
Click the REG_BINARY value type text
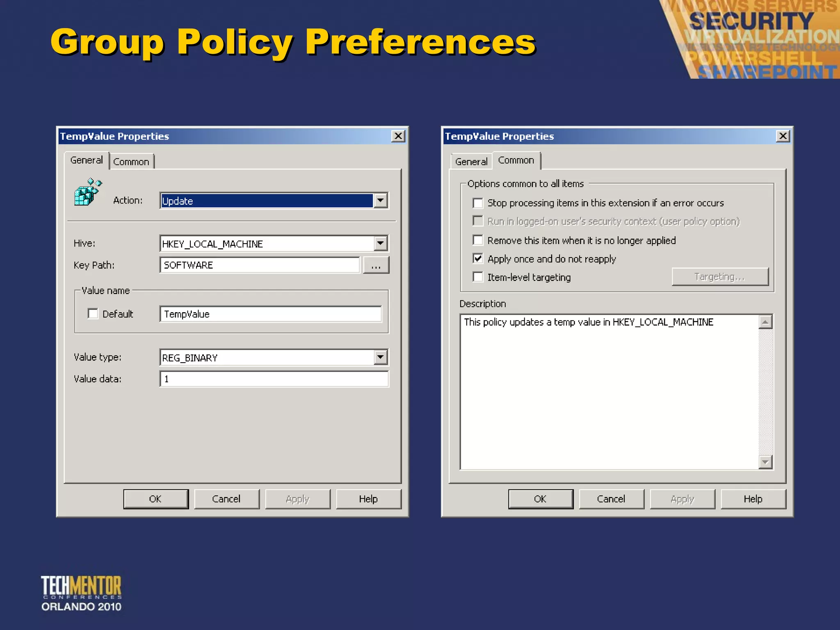[189, 358]
